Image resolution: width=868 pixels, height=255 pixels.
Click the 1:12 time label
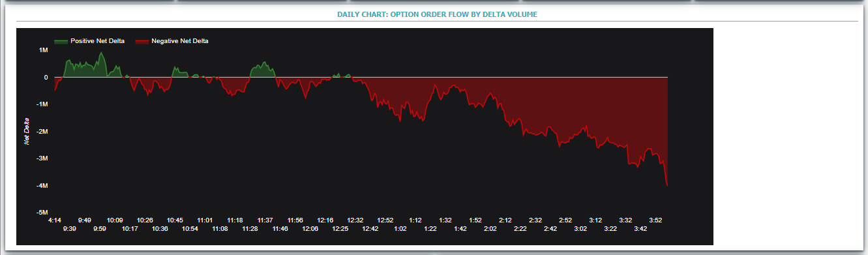click(415, 220)
